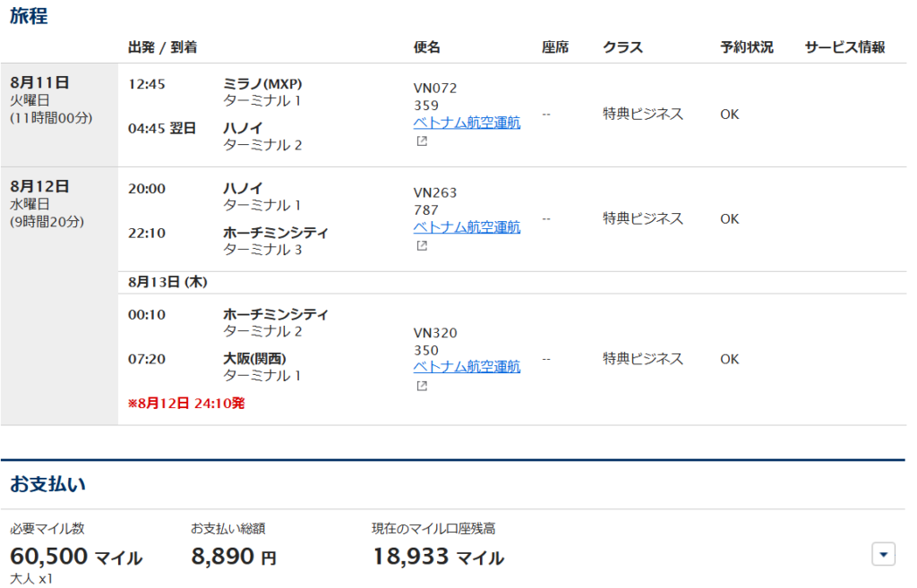Screen dimensions: 917x588
Task: Open external link icon under flight VN320
Action: point(421,386)
